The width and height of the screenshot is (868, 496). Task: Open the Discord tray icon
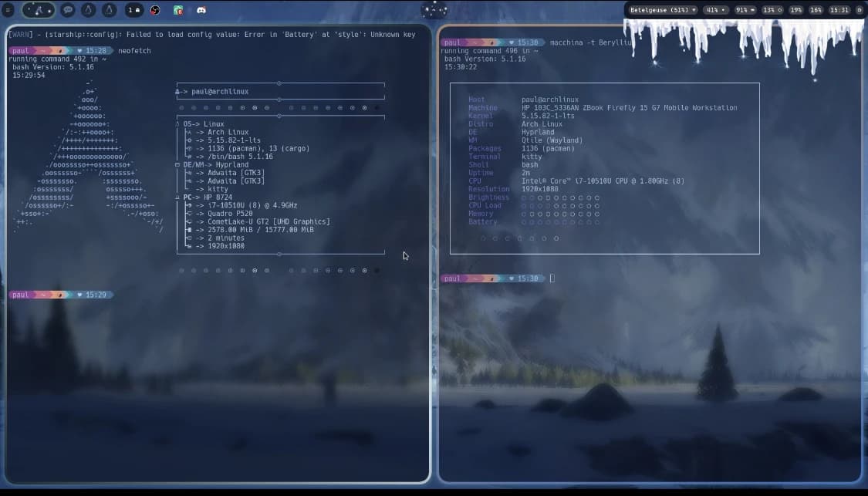(201, 10)
